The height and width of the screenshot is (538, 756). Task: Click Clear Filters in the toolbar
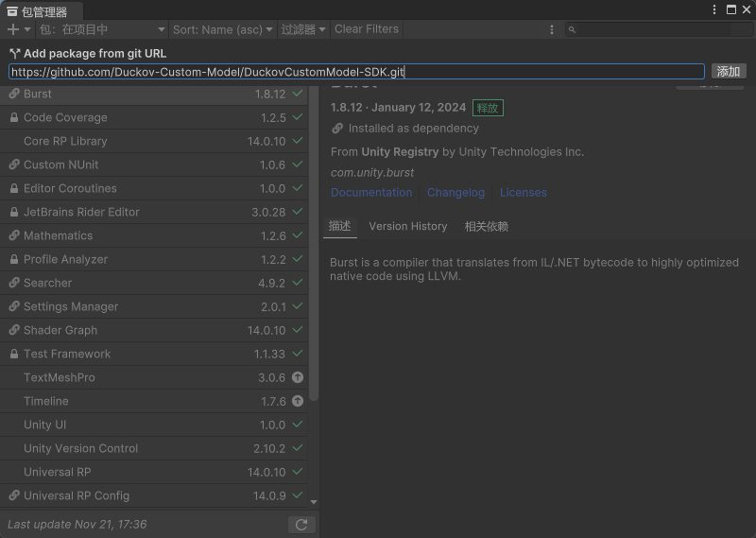click(x=367, y=29)
